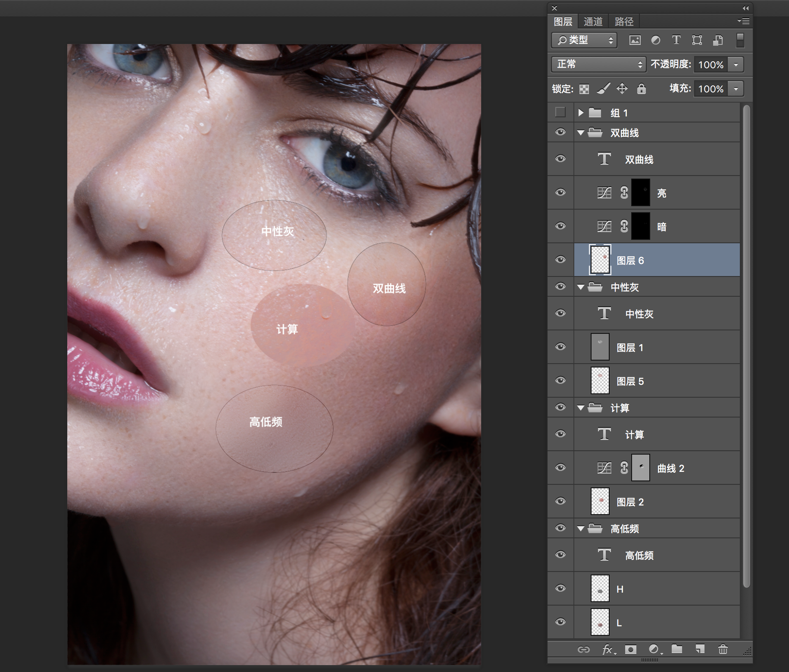Hide the 曲线 2 layer
Image resolution: width=789 pixels, height=672 pixels.
tap(560, 468)
